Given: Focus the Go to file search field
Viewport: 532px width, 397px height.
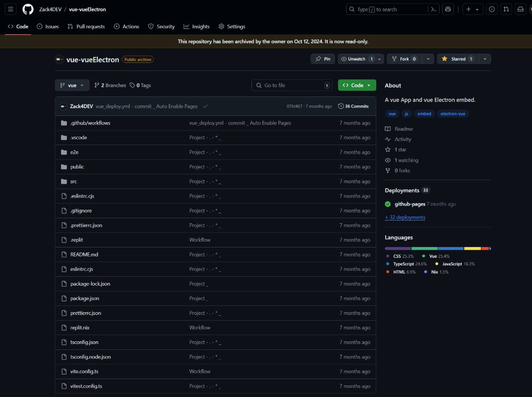Looking at the screenshot, I should coord(292,85).
